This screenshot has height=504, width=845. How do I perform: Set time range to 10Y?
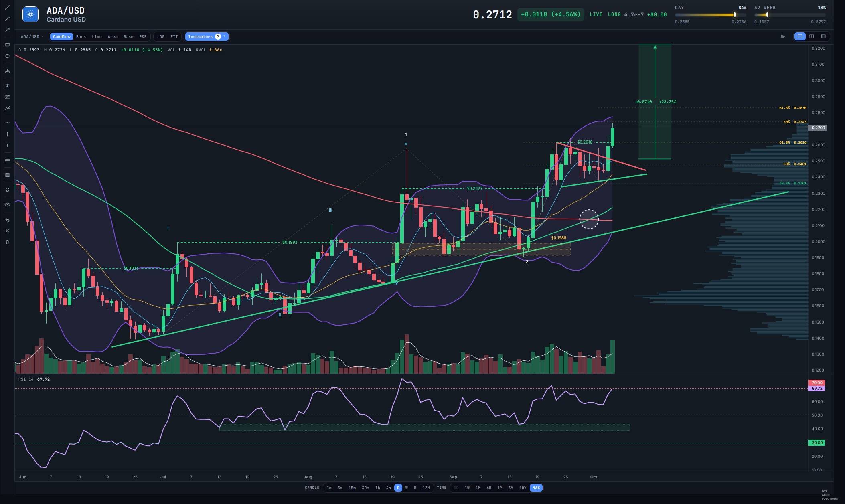click(x=523, y=488)
